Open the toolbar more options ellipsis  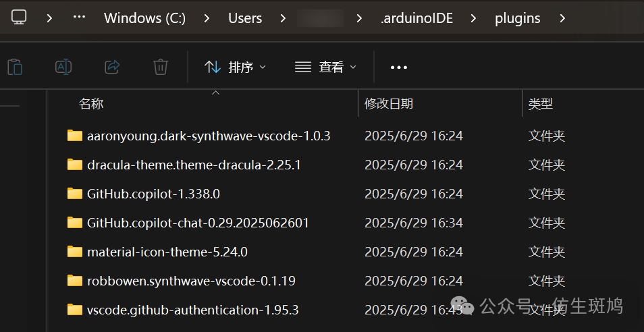coord(399,67)
